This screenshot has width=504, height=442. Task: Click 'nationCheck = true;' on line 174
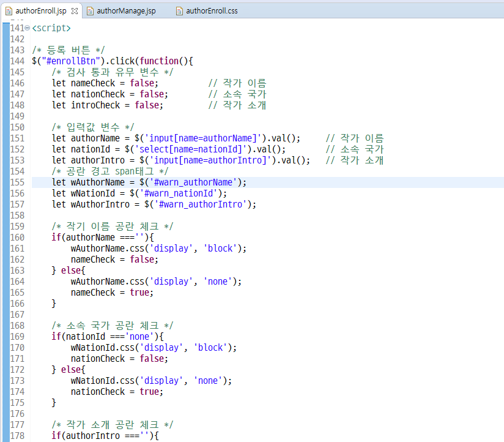point(117,392)
